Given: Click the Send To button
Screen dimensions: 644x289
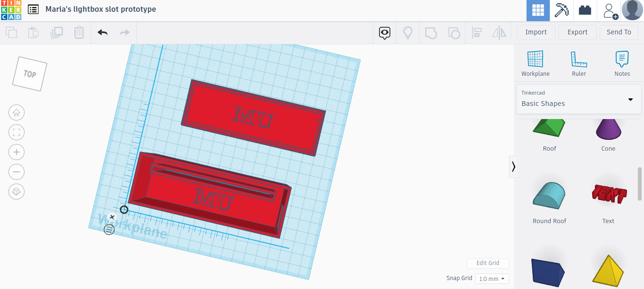Looking at the screenshot, I should pyautogui.click(x=619, y=32).
